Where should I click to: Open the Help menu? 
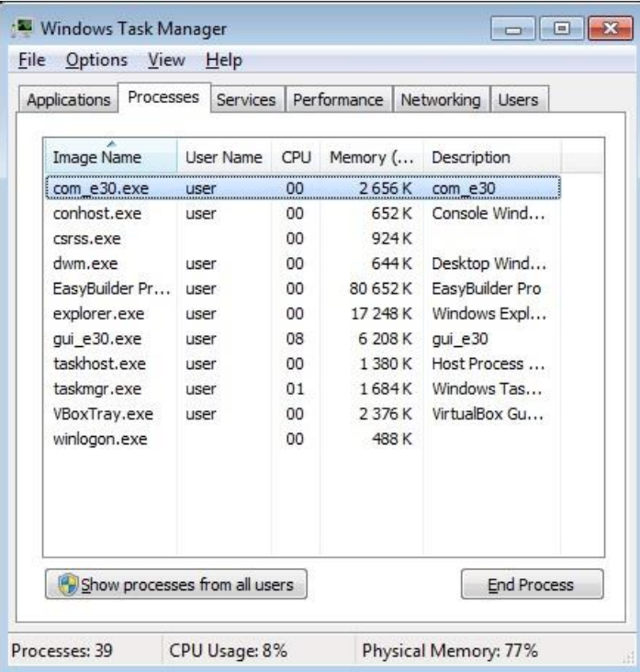224,60
